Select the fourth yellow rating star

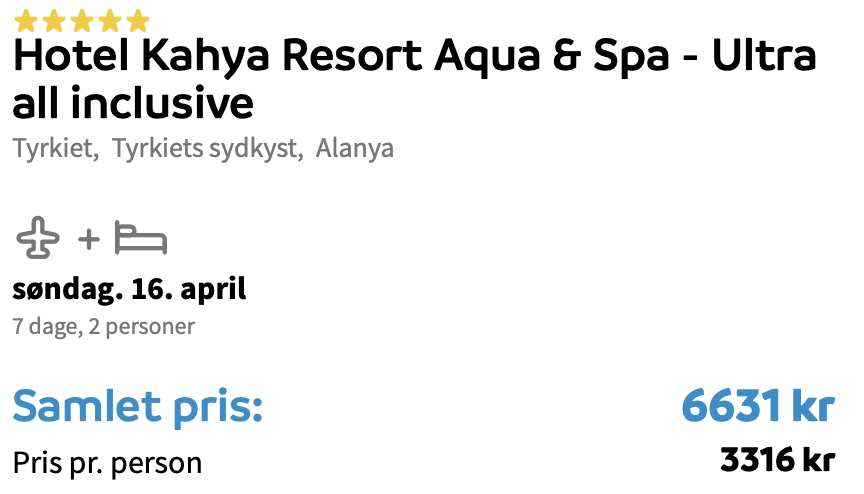(110, 21)
